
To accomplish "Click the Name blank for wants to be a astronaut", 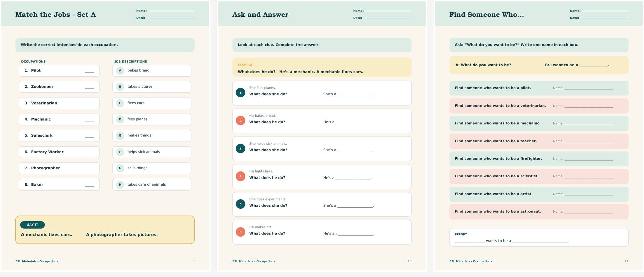I will pos(589,212).
